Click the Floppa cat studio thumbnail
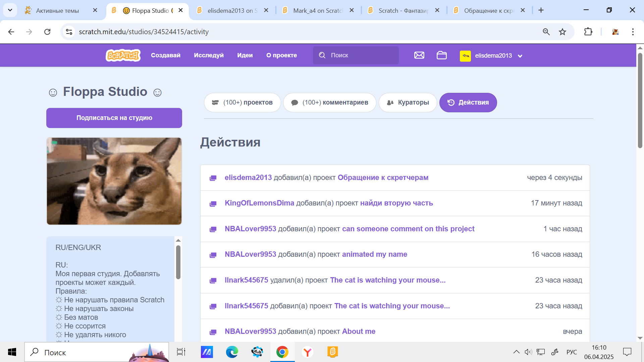The image size is (644, 362). tap(114, 181)
